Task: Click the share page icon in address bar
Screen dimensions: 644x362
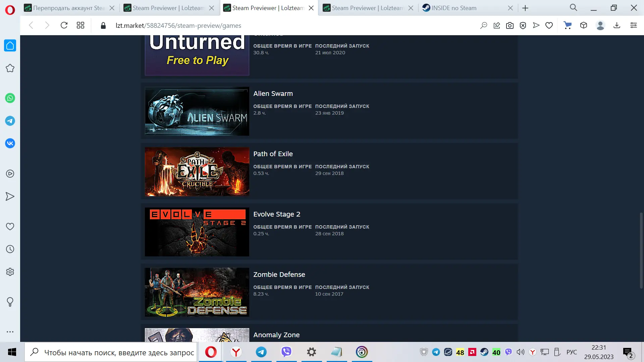Action: click(x=497, y=25)
